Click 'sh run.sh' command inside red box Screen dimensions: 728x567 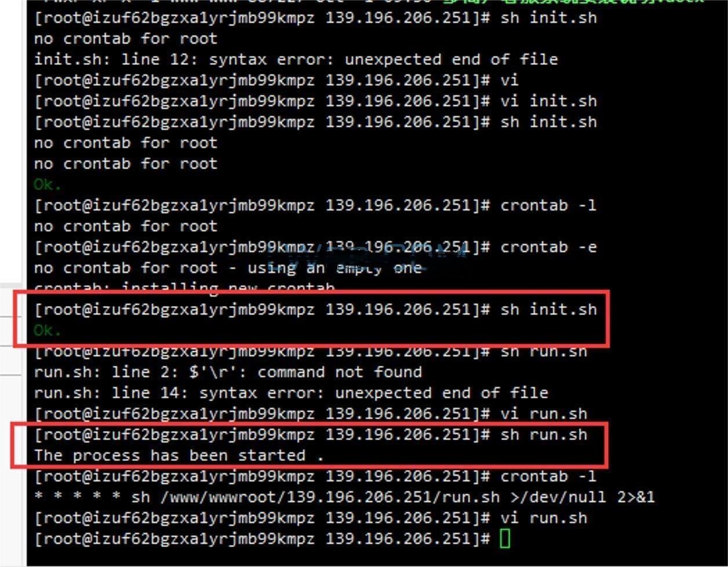(x=544, y=434)
